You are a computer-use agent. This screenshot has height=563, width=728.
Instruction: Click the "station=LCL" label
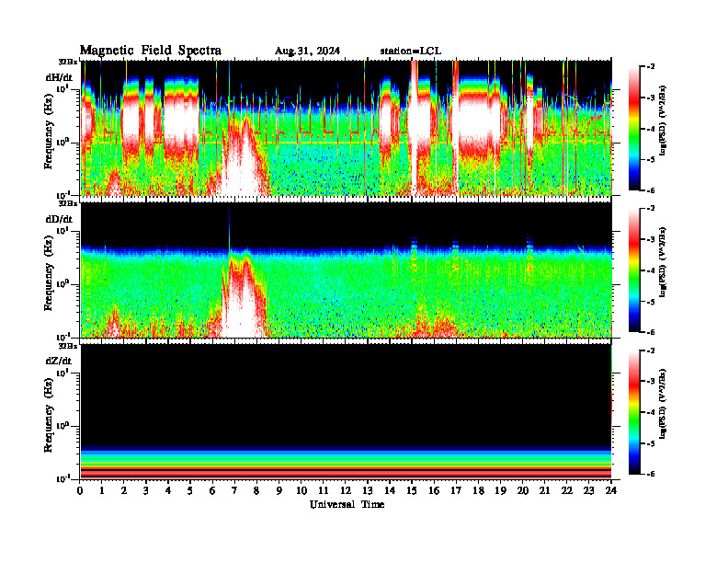[x=411, y=51]
